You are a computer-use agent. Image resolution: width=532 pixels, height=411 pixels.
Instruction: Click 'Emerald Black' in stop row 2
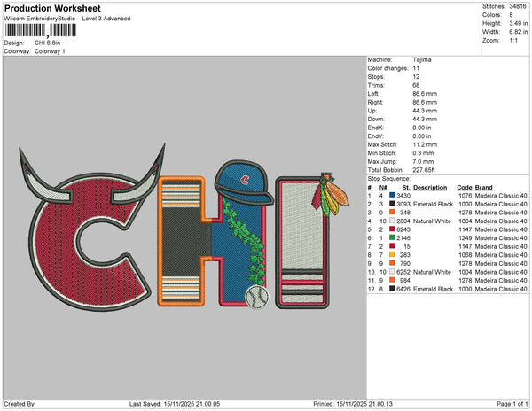434,204
